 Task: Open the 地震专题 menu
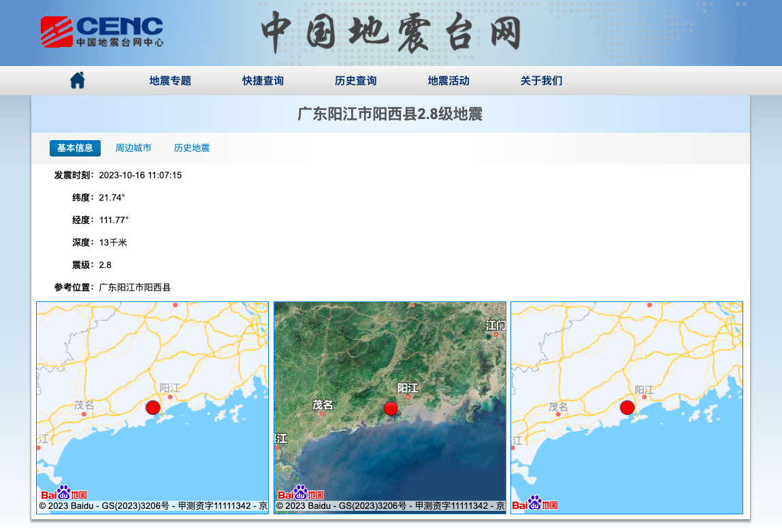[x=170, y=81]
